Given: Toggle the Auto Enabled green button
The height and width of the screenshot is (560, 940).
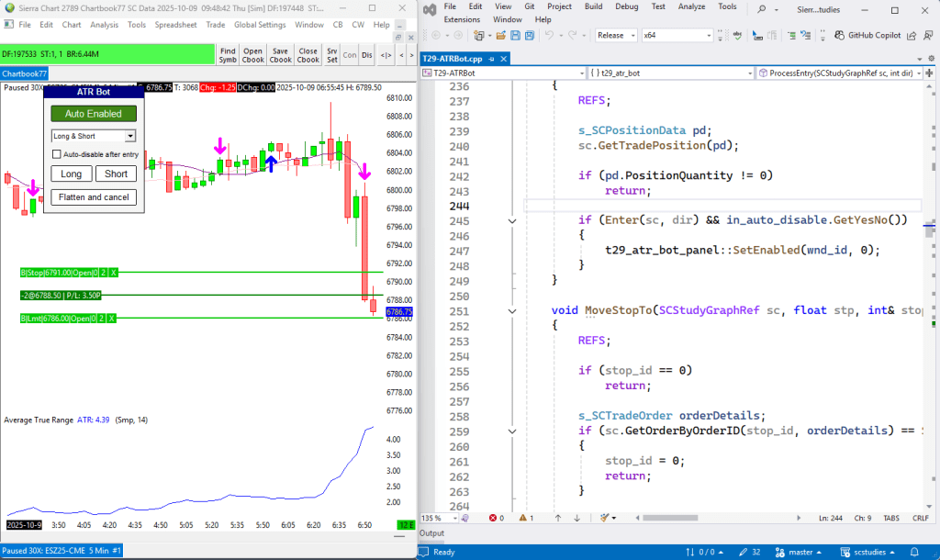Looking at the screenshot, I should (x=93, y=114).
